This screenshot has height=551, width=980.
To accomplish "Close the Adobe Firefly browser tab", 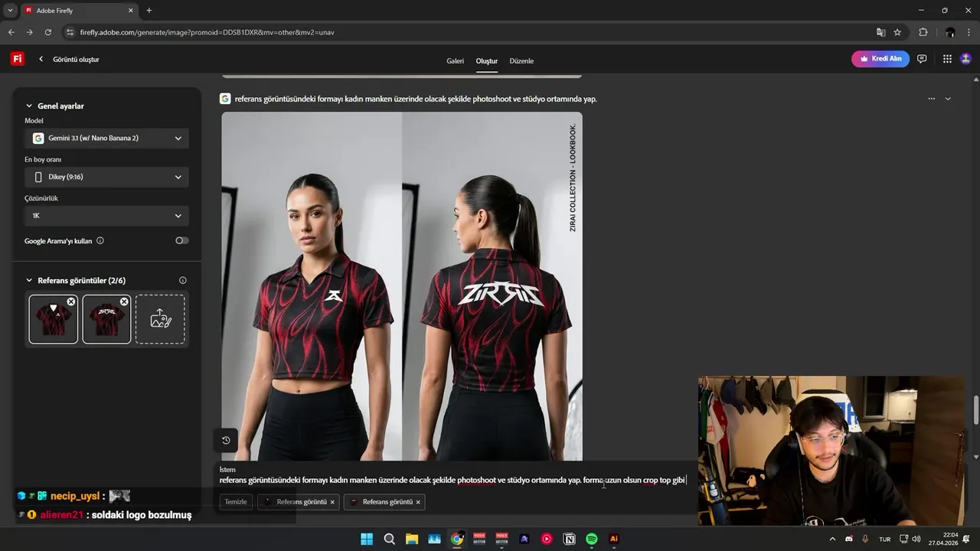I will coord(130,11).
